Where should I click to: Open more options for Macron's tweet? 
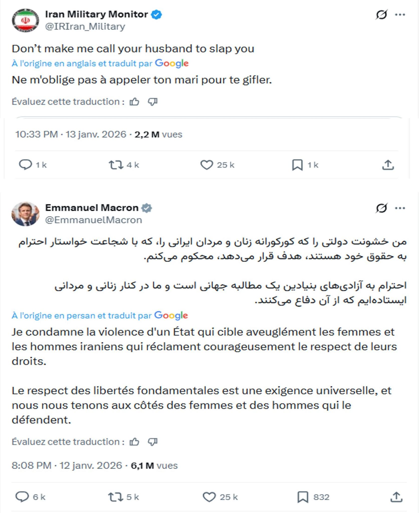coord(400,208)
